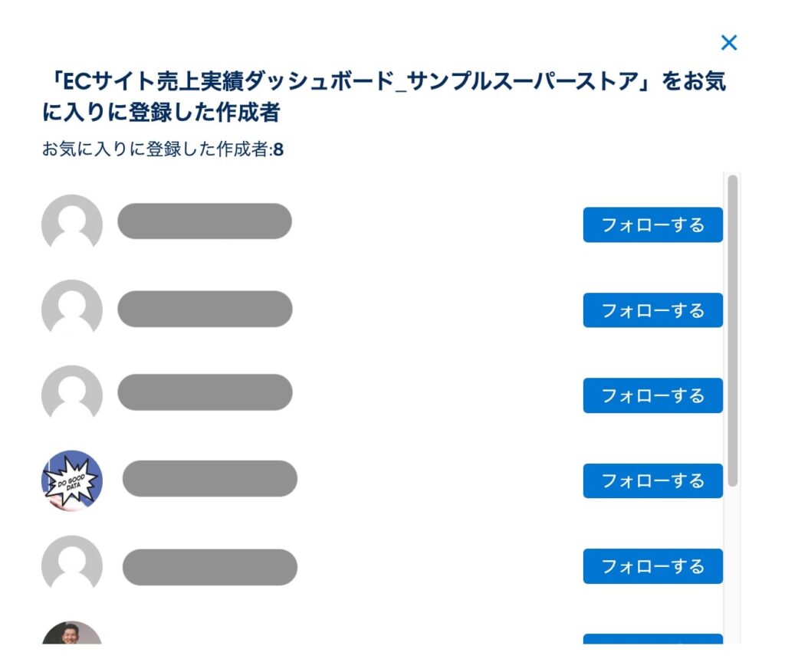Viewport: 785px width, 672px height.
Task: Click the user list scrollbar thumb
Action: [x=732, y=329]
